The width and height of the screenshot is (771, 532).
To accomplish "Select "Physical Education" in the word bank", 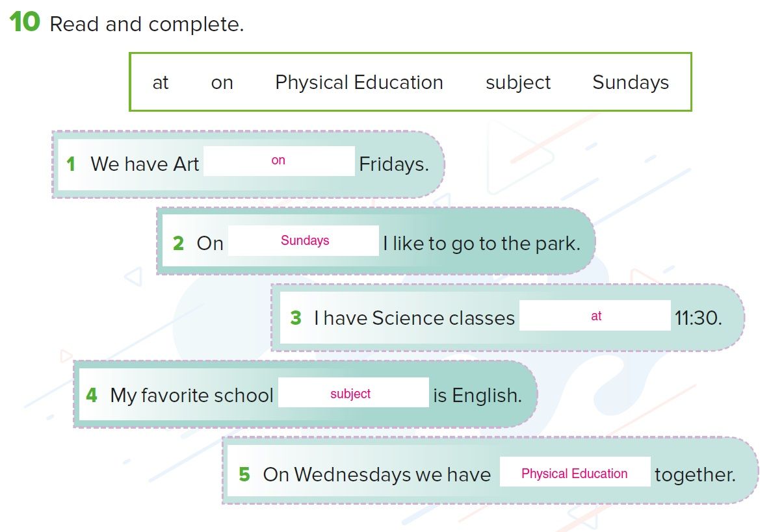I will pyautogui.click(x=359, y=82).
